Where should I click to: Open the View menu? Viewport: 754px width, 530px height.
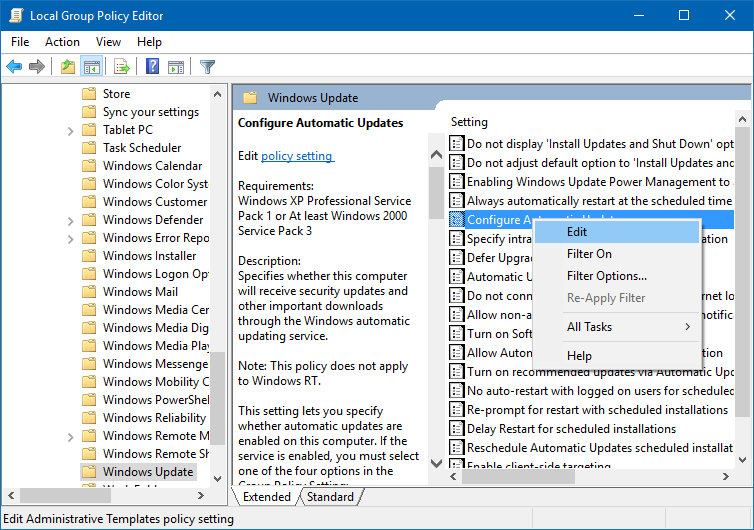[108, 42]
